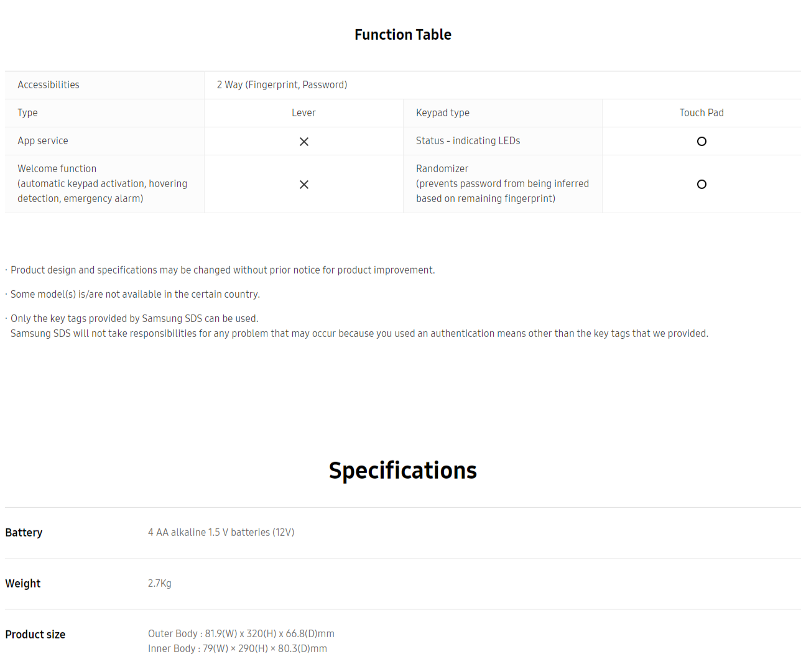The image size is (801, 672).
Task: Click the circle icon beside Randomizer
Action: point(701,185)
